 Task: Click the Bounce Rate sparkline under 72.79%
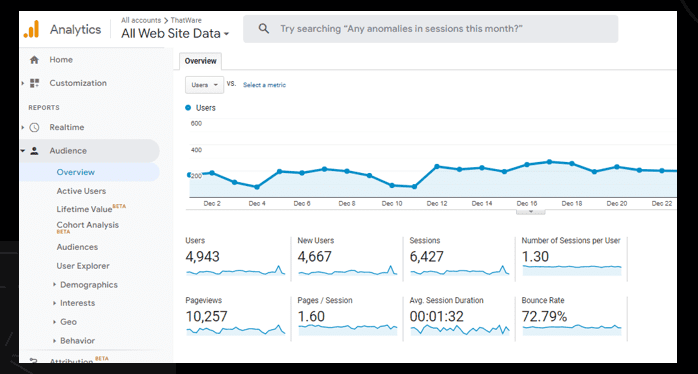pyautogui.click(x=572, y=330)
